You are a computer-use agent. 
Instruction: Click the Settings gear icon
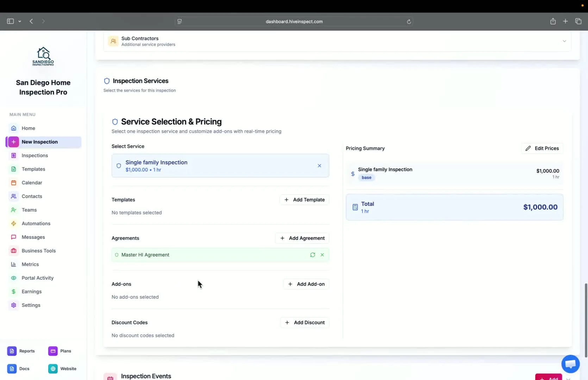tap(14, 305)
